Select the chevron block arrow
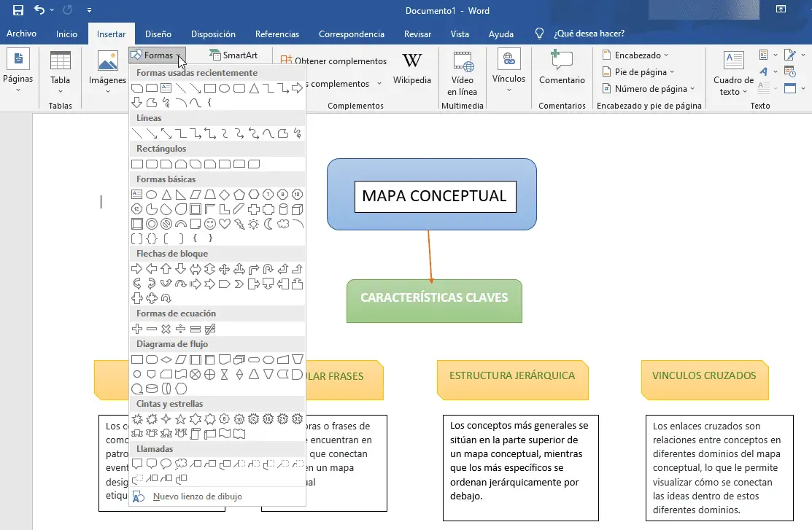The image size is (812, 530). 239,284
